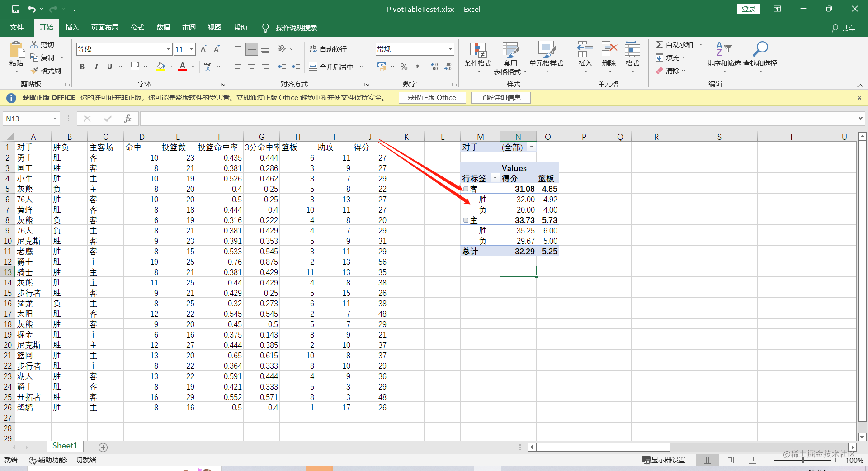
Task: Open the 对手 (全部) pivot filter dropdown
Action: (531, 147)
